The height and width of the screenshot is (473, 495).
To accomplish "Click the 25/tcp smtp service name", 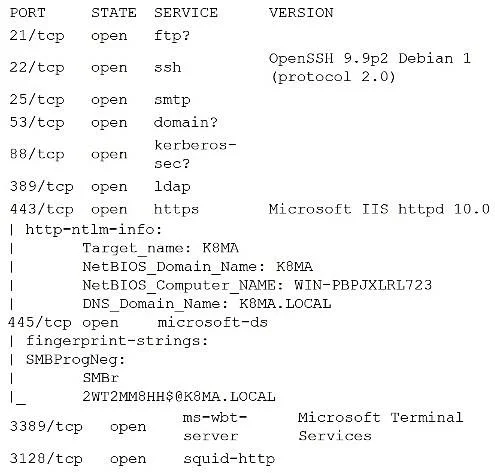I will (172, 99).
